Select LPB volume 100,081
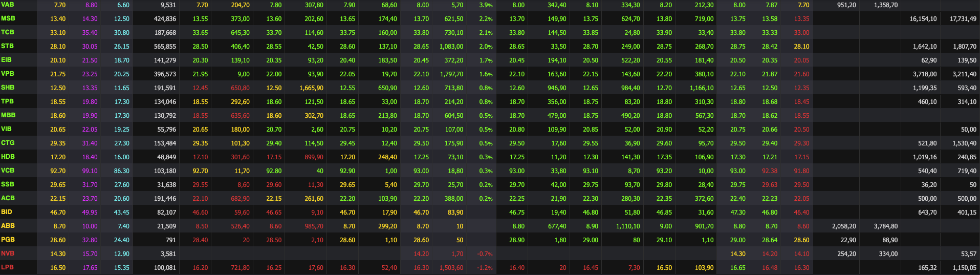Image resolution: width=980 pixels, height=275 pixels. [165, 268]
